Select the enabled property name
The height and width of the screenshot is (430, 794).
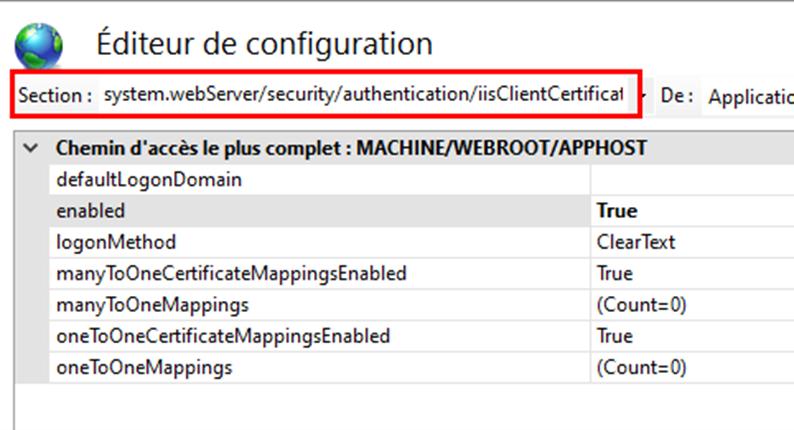click(91, 211)
